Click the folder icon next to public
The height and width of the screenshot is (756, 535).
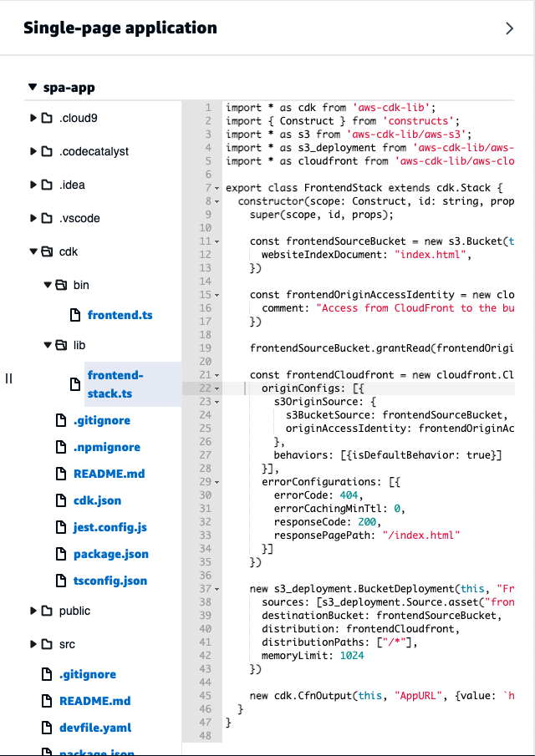point(47,611)
